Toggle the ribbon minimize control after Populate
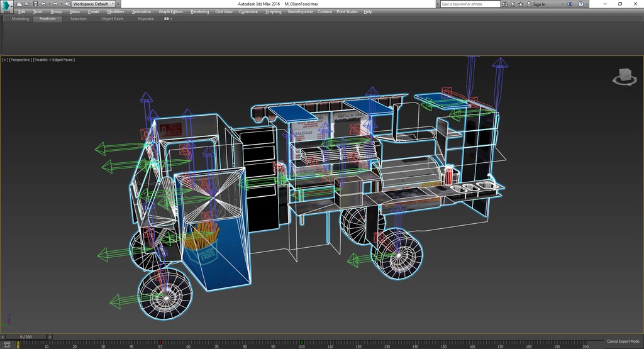This screenshot has height=349, width=644. pos(166,19)
